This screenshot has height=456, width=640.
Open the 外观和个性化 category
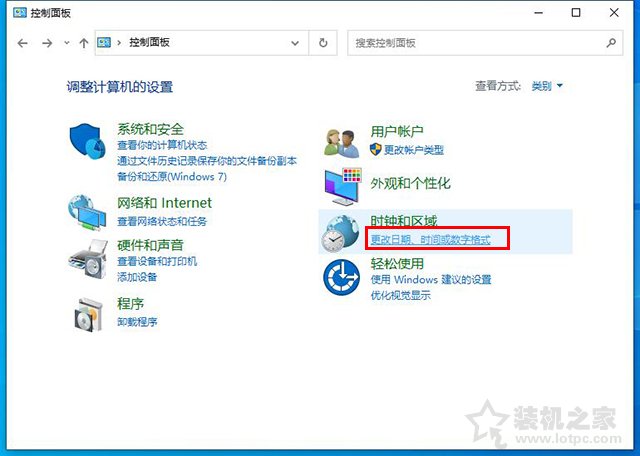click(410, 183)
